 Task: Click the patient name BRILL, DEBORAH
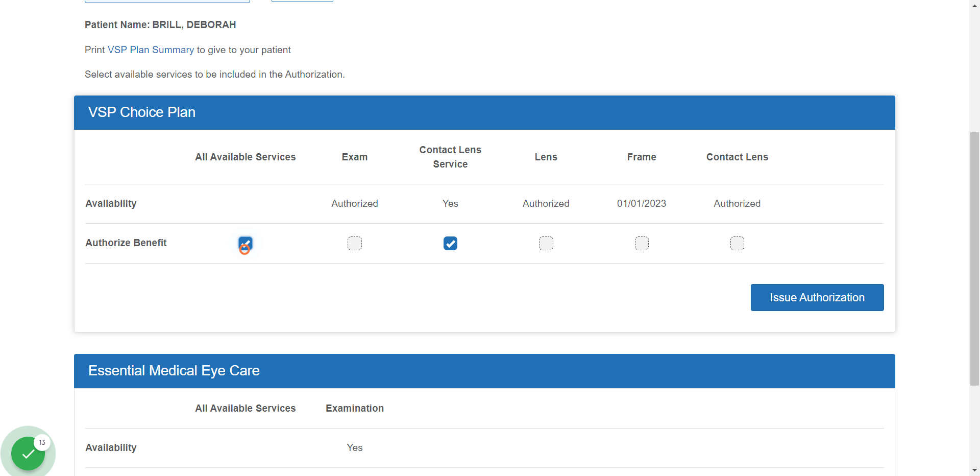194,25
